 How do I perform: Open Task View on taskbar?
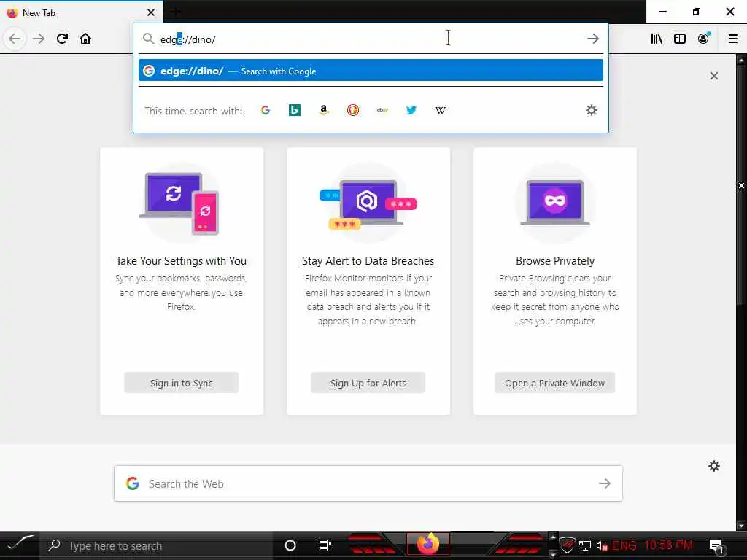point(325,545)
